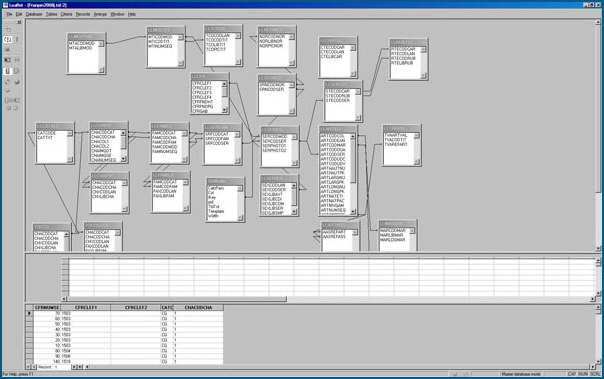The height and width of the screenshot is (379, 604).
Task: Select row marker of current record 70
Action: click(29, 314)
